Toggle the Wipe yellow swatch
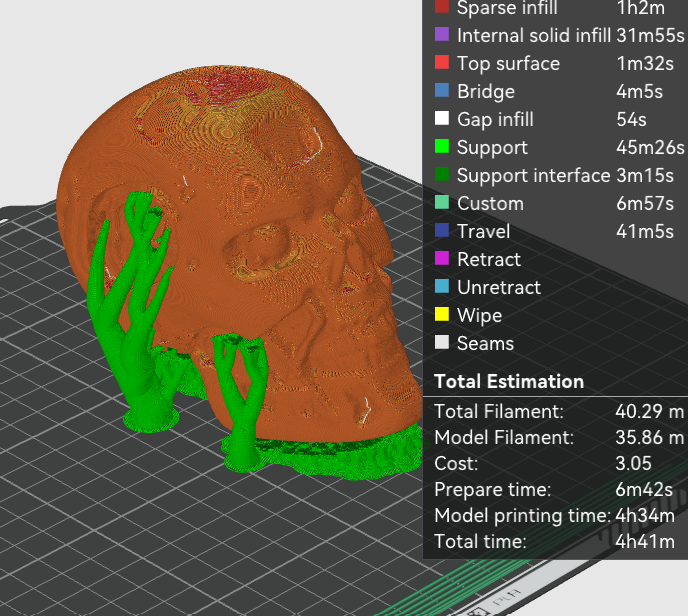 [442, 314]
